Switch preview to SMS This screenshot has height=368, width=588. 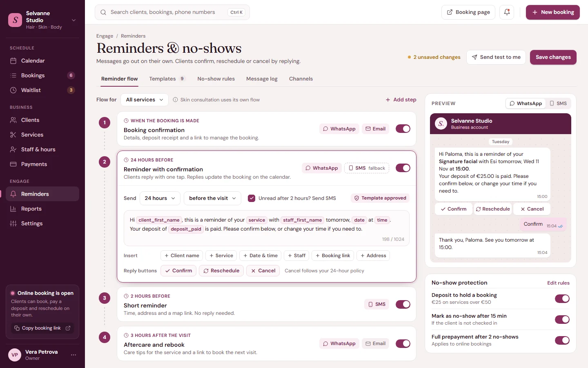click(558, 103)
